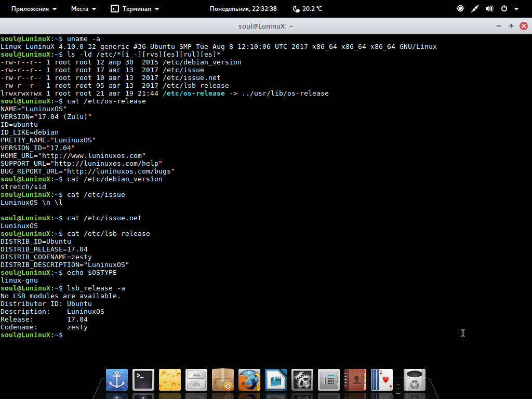Click the LuninuxOS \n \l output line
The height and width of the screenshot is (399, 532).
32,203
